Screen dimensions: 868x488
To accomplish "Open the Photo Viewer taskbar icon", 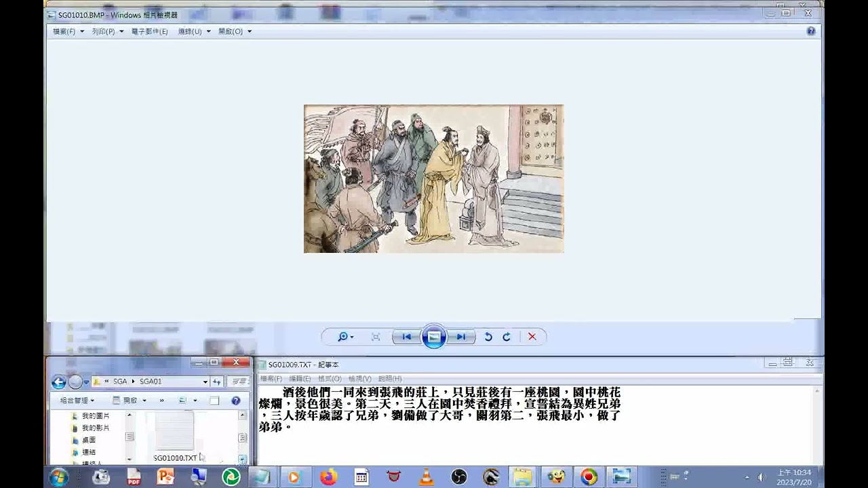I will tap(621, 477).
